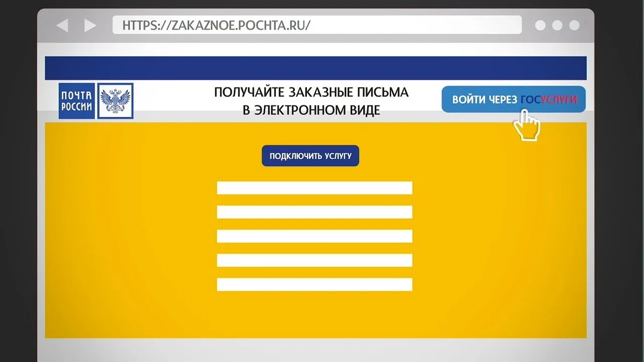Viewport: 644px width, 362px height.
Task: Select the first white form field
Action: pos(314,188)
